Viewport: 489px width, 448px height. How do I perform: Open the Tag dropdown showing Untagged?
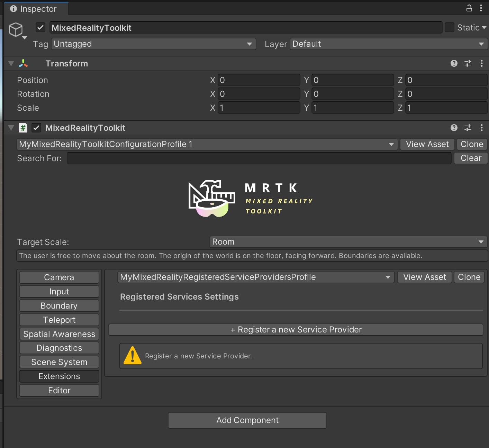154,44
